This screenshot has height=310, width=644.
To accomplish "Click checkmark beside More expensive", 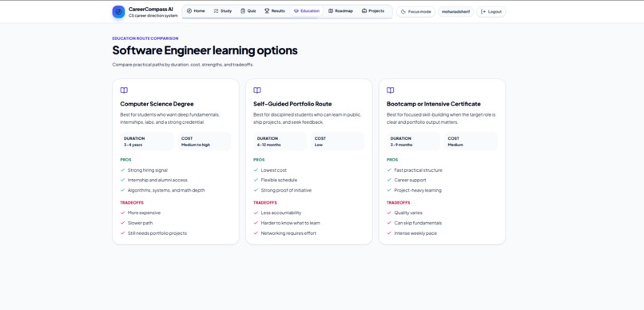I will point(122,213).
